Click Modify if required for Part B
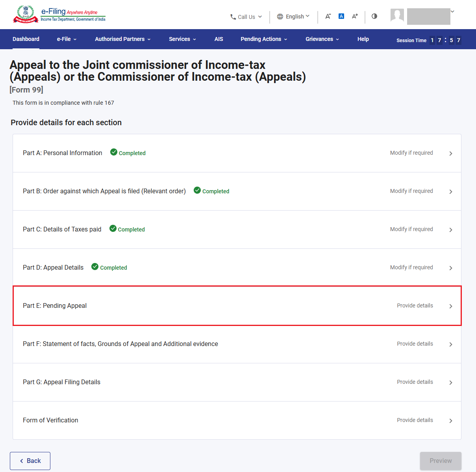 (411, 191)
